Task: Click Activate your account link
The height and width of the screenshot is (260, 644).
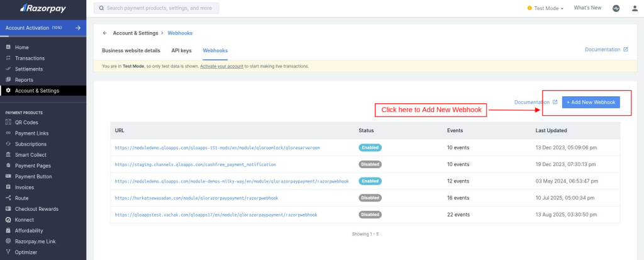Action: [222, 66]
